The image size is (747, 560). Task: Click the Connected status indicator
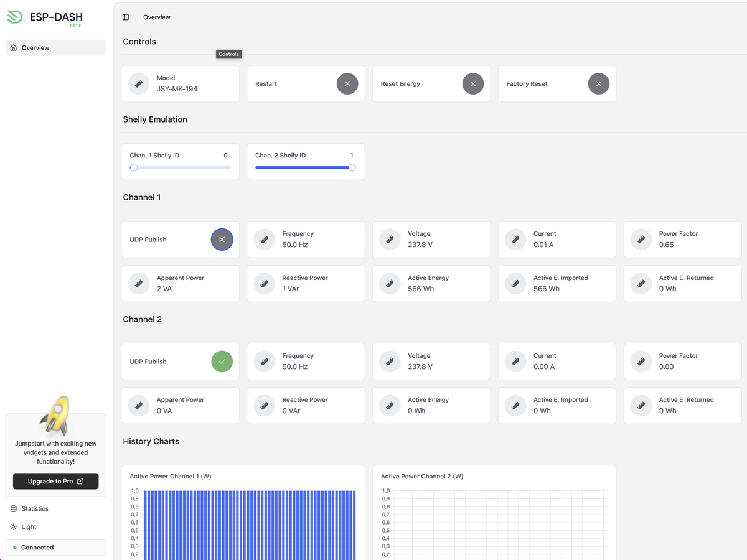pyautogui.click(x=56, y=548)
